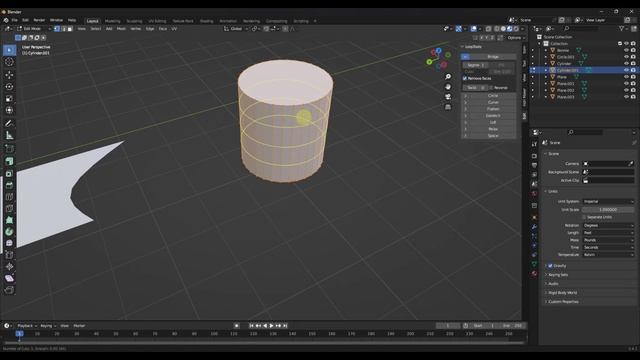Image resolution: width=640 pixels, height=360 pixels.
Task: Expand the Custom Properties panel
Action: tap(563, 302)
